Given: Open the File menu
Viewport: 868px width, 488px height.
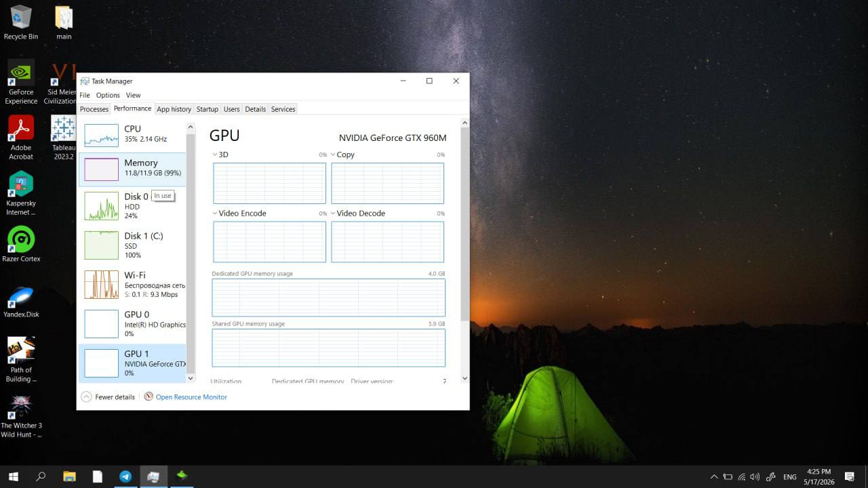Looking at the screenshot, I should [x=85, y=95].
